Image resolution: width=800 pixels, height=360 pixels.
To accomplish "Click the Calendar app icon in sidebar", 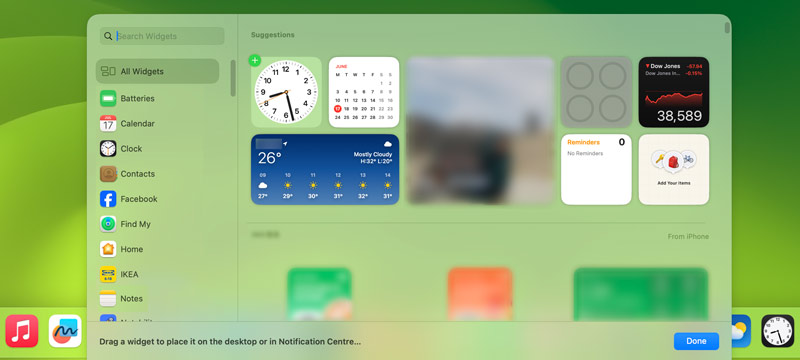I will [108, 123].
